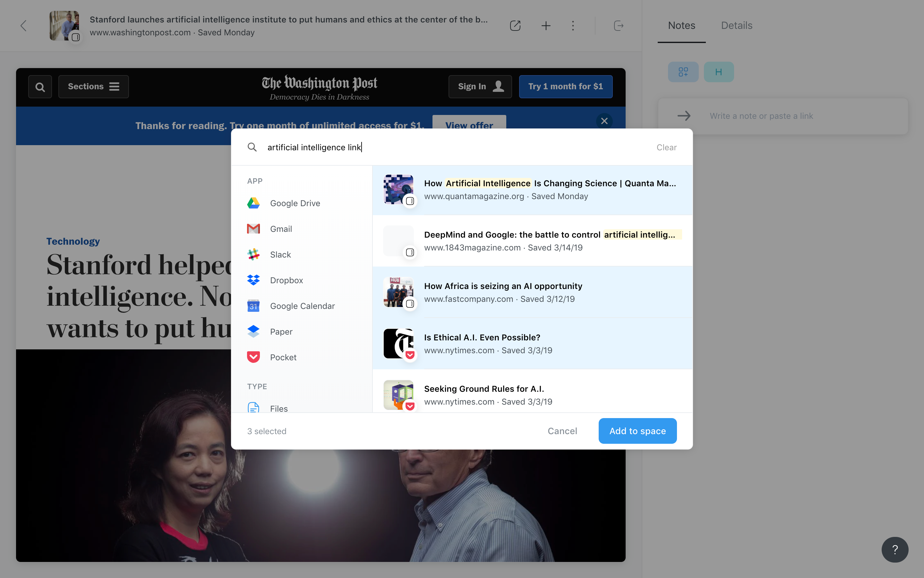924x578 pixels.
Task: Switch to the Details tab
Action: click(737, 26)
